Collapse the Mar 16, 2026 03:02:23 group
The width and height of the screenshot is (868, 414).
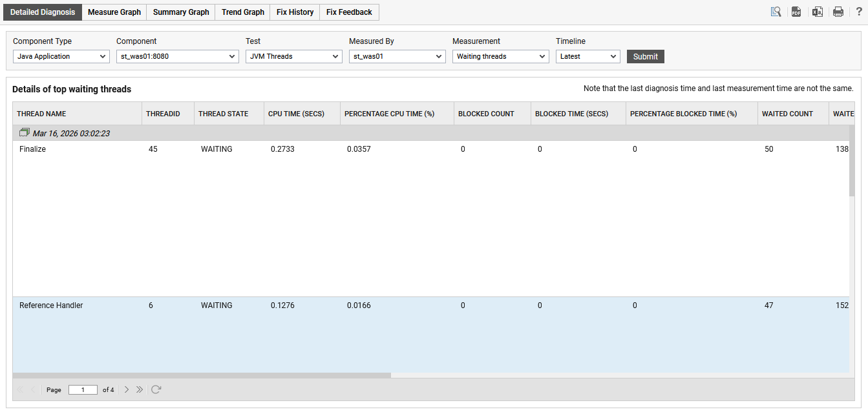click(25, 133)
